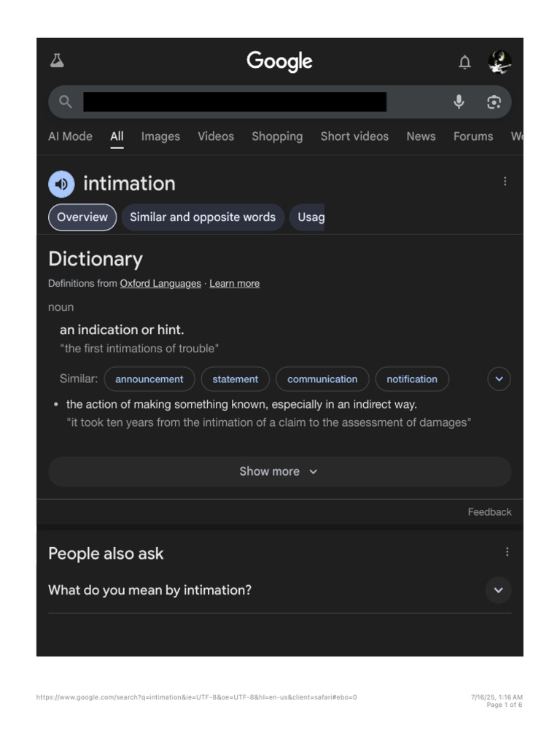Expand the similar words list chevron
560x747 pixels.
[499, 379]
